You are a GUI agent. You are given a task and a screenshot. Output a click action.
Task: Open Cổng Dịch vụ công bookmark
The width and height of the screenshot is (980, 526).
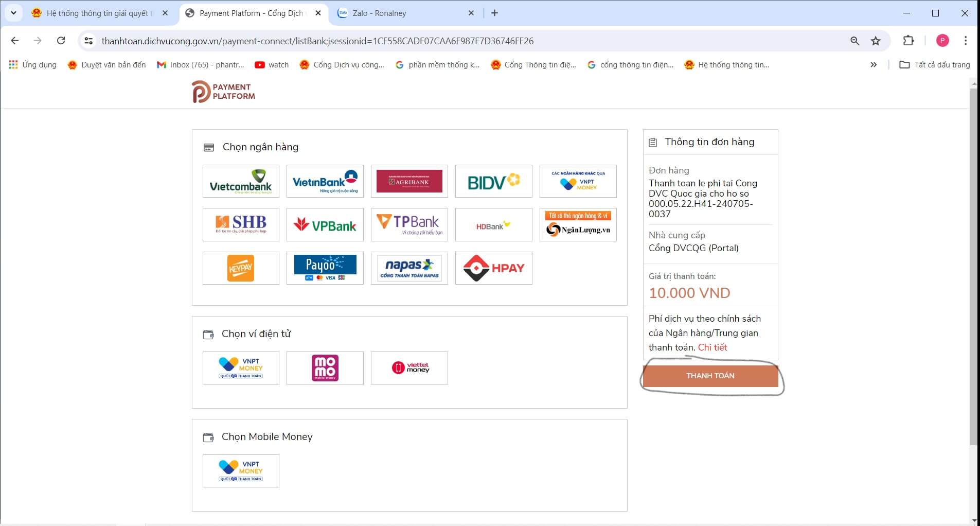(342, 65)
